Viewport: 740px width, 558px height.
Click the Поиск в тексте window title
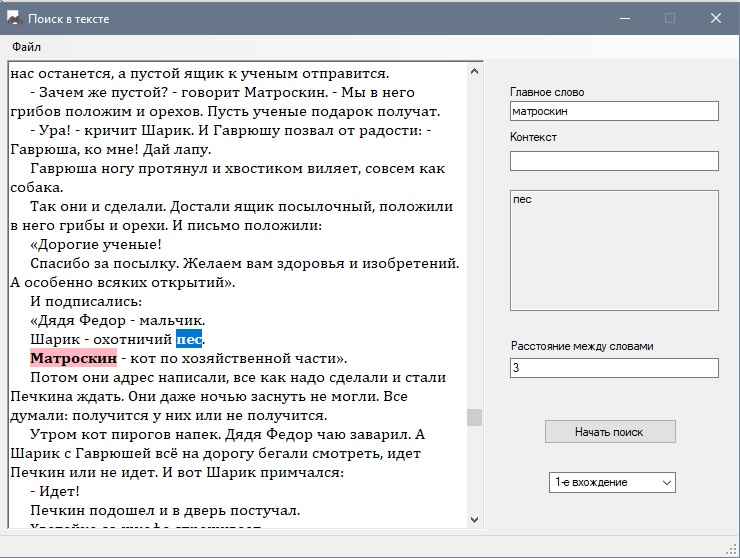tap(69, 18)
